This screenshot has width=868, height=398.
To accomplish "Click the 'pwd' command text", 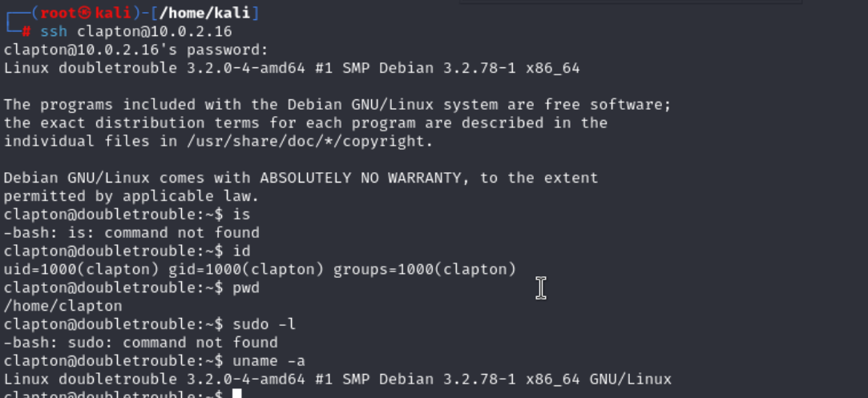I will click(246, 288).
